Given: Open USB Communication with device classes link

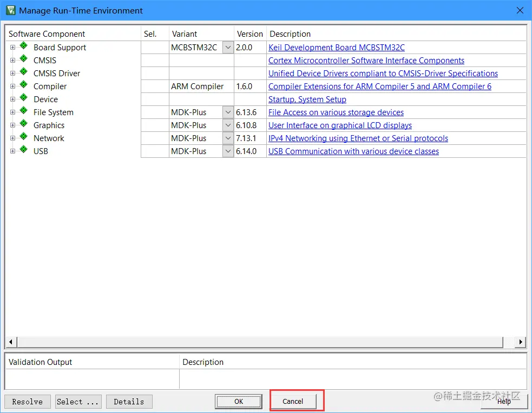Looking at the screenshot, I should point(353,151).
